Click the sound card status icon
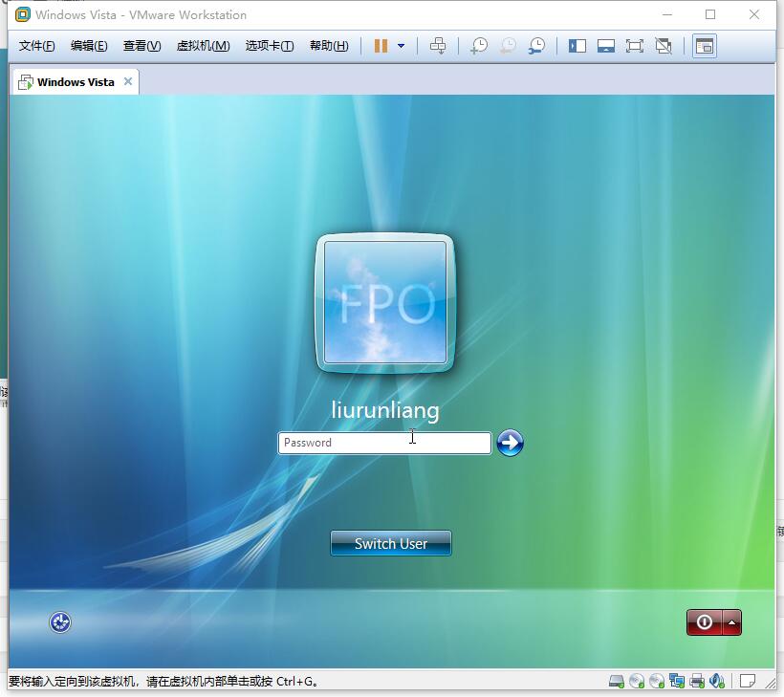This screenshot has width=784, height=697. (717, 681)
